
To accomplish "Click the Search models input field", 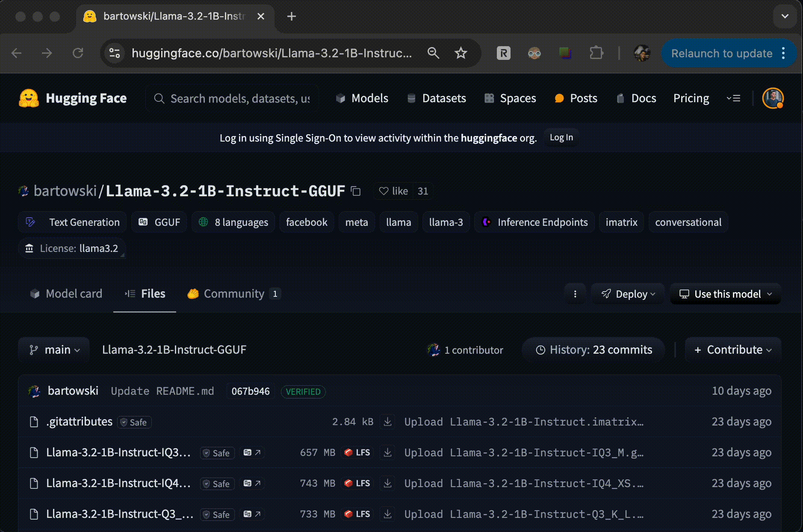I will point(239,98).
